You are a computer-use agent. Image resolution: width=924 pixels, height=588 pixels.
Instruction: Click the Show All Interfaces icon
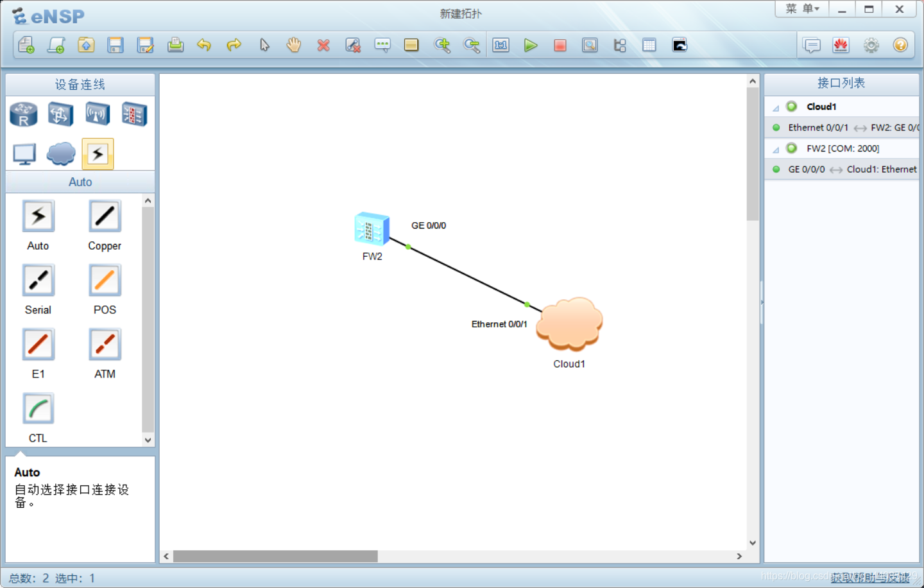[620, 45]
